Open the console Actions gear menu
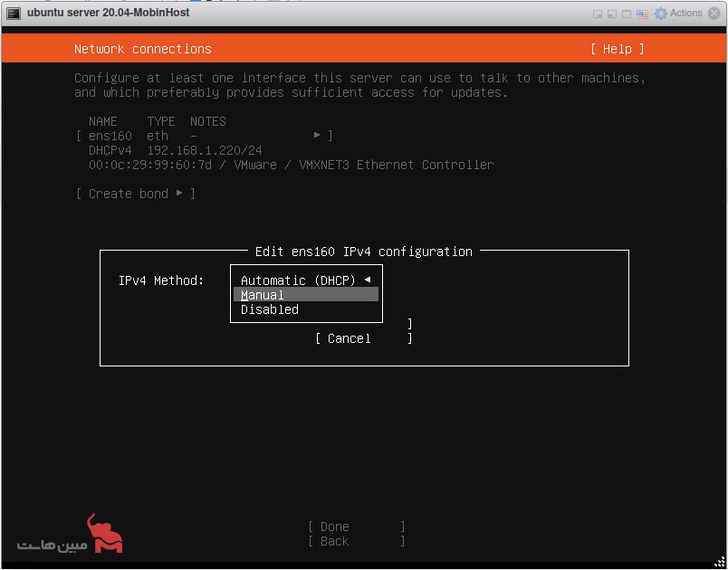This screenshot has height=570, width=728. tap(678, 13)
